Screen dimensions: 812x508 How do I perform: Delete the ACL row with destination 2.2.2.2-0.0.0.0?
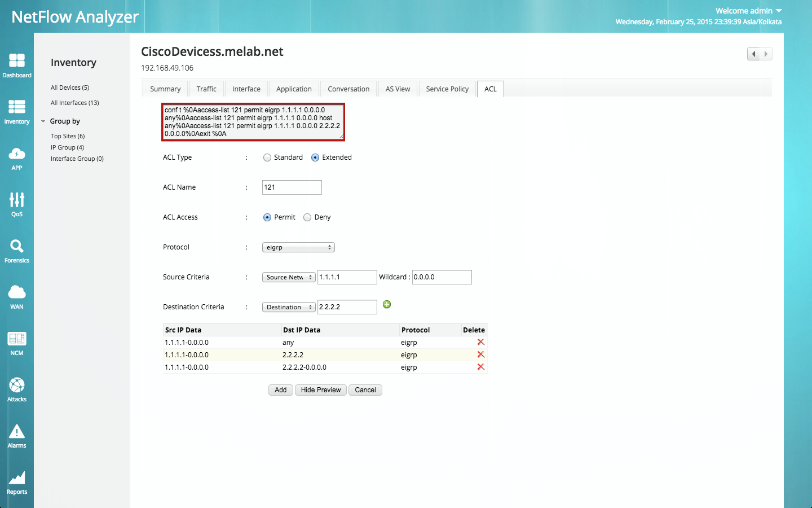481,367
